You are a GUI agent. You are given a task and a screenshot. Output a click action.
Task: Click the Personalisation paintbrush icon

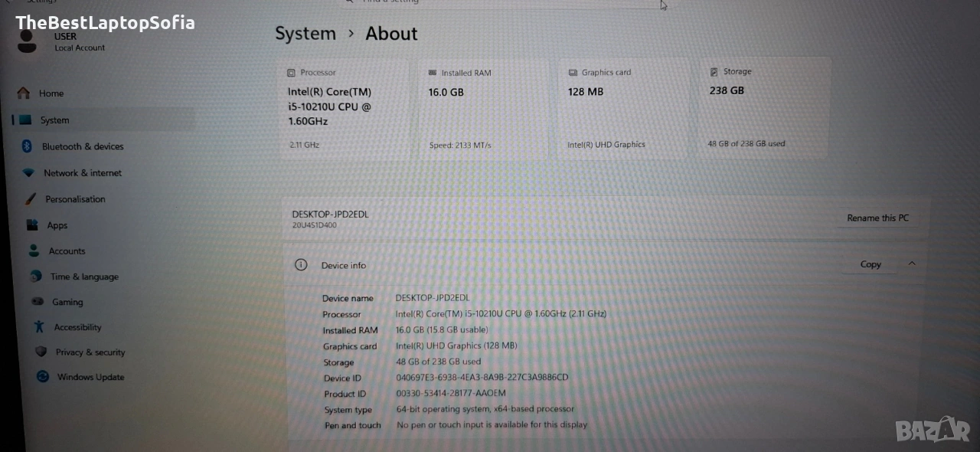[x=31, y=198]
